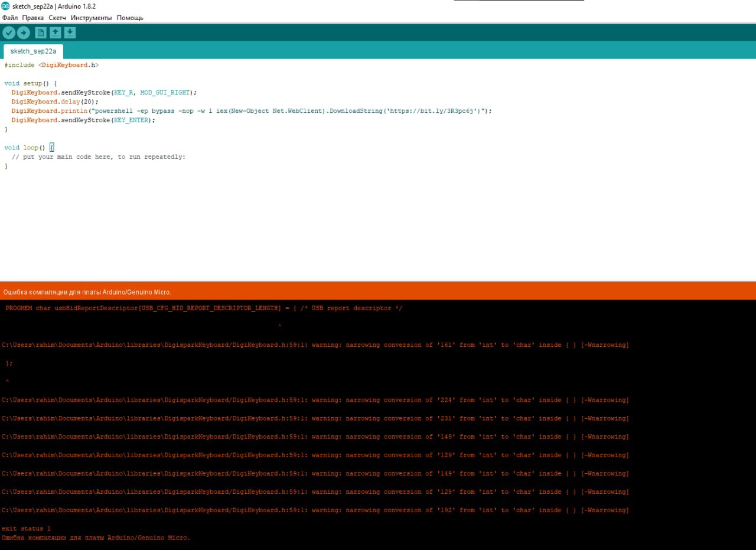Click the orange compilation error status bar message
The image size is (756, 550).
pos(87,292)
